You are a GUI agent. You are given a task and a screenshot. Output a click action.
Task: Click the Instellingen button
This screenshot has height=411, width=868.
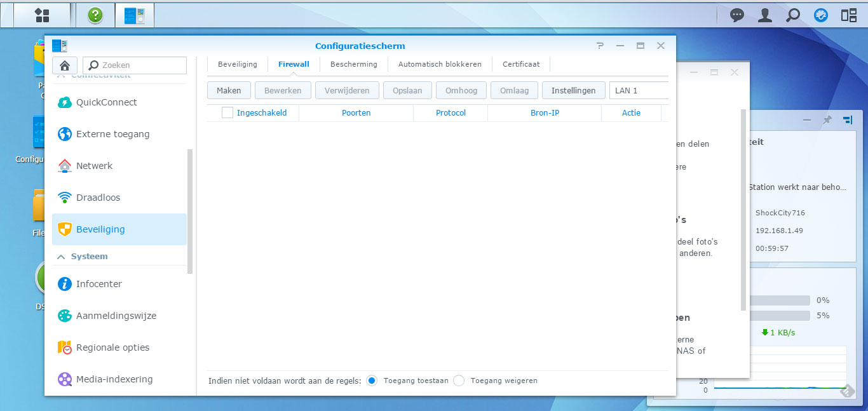[574, 90]
